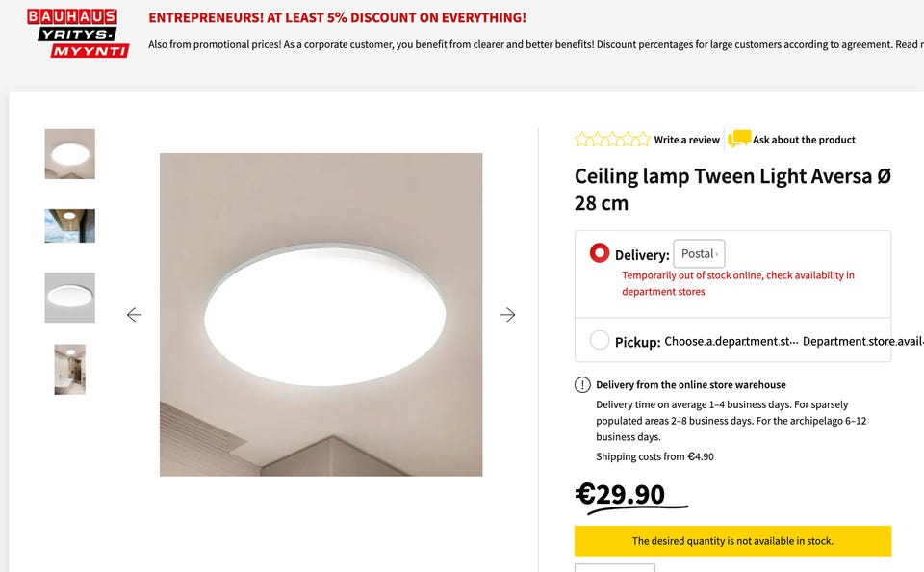Show the next product image arrow
Image resolution: width=924 pixels, height=572 pixels.
[508, 315]
